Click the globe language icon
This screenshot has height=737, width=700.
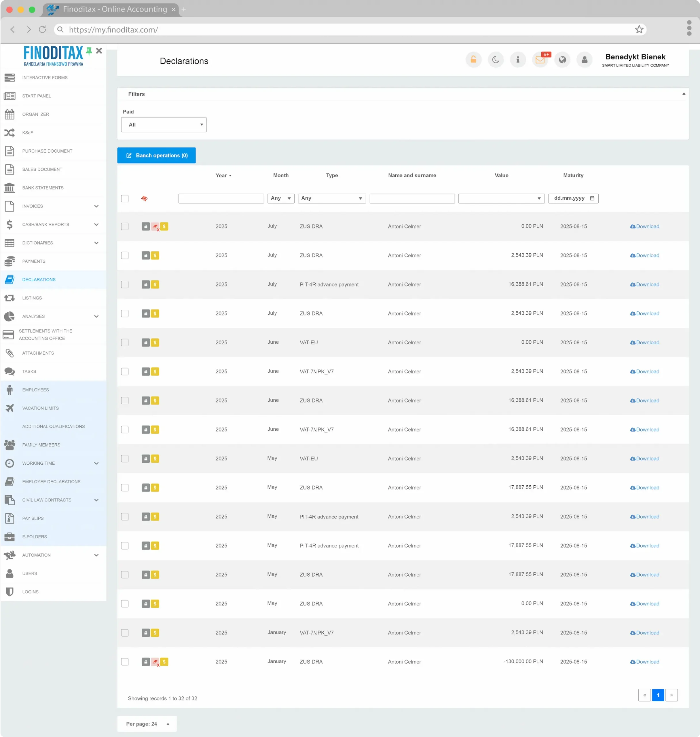(x=562, y=60)
